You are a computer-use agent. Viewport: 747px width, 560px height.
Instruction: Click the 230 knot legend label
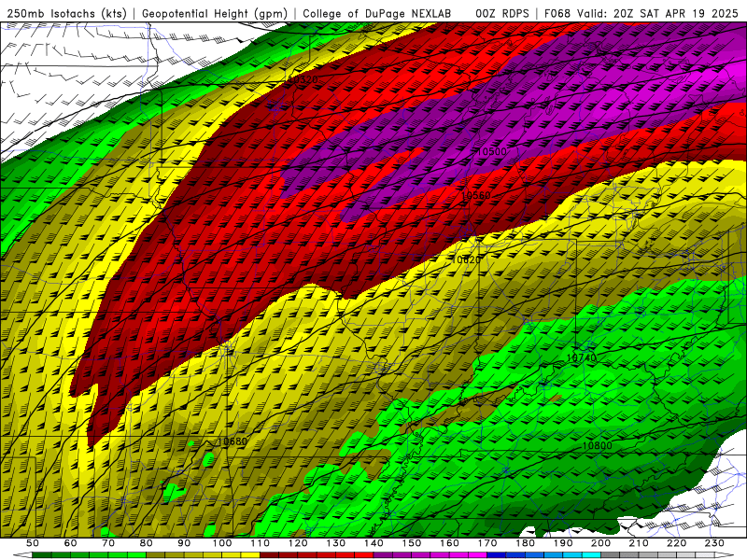click(714, 543)
